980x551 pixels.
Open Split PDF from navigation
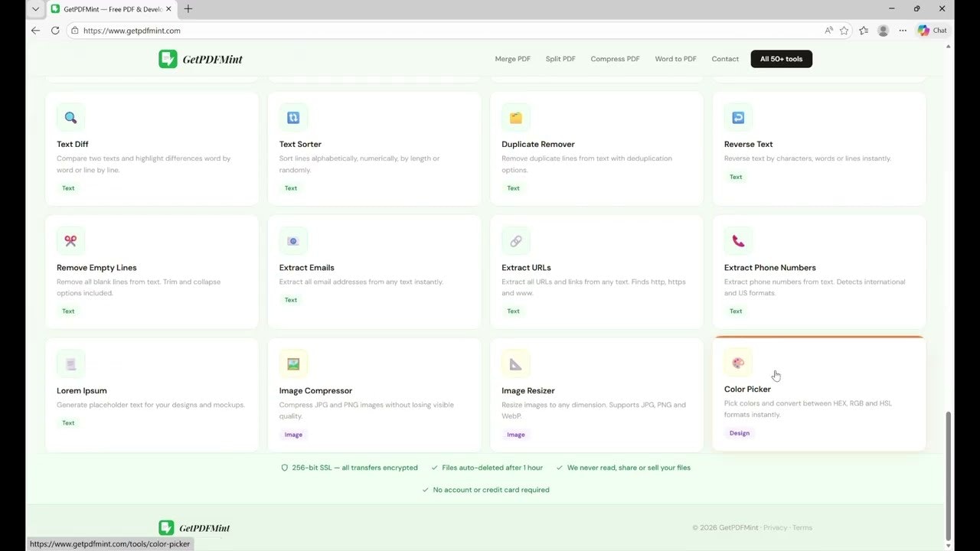(x=560, y=59)
